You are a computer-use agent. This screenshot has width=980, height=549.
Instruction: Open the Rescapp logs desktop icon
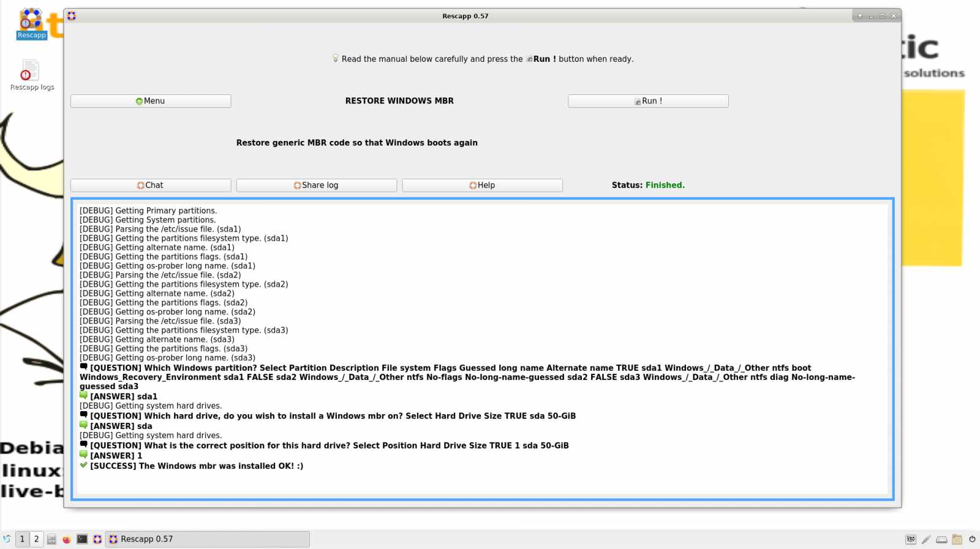click(x=32, y=75)
